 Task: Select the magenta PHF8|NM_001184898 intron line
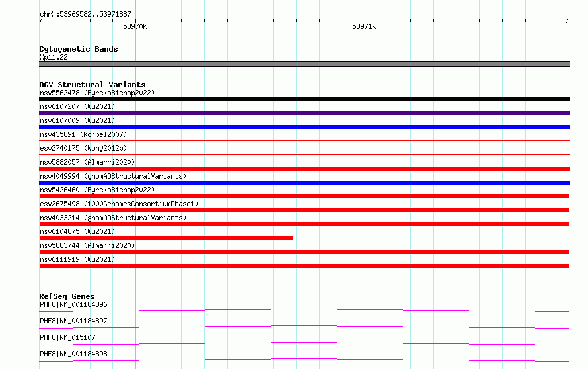tap(304, 360)
